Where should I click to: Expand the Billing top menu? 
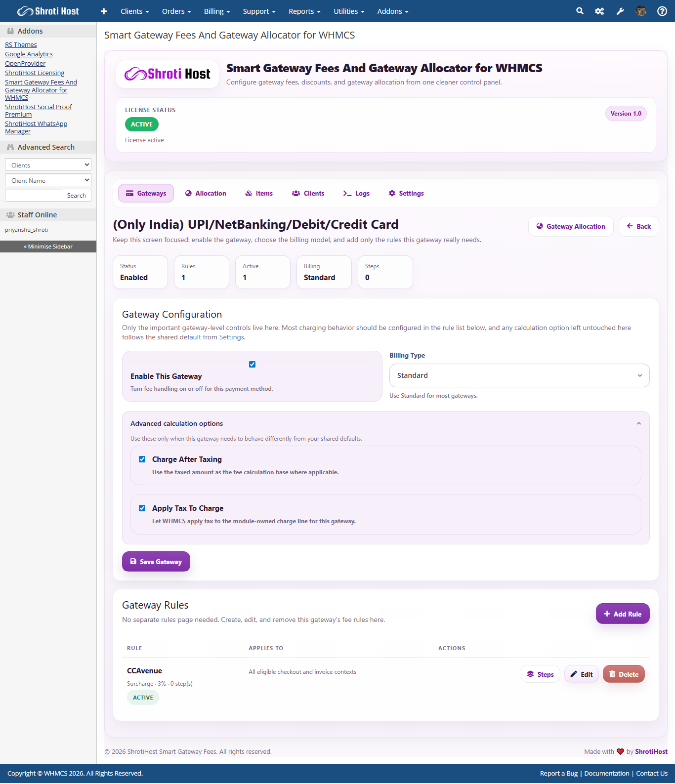pyautogui.click(x=217, y=11)
